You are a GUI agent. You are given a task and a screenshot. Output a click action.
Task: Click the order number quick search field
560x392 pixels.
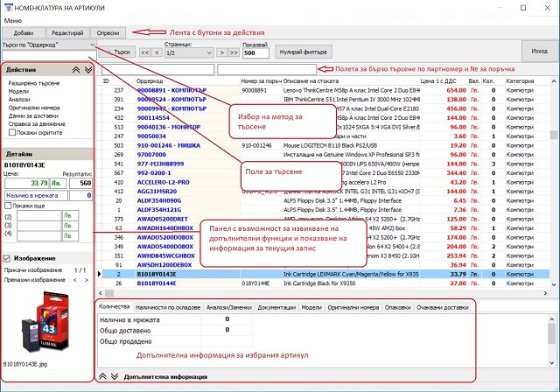tap(267, 69)
